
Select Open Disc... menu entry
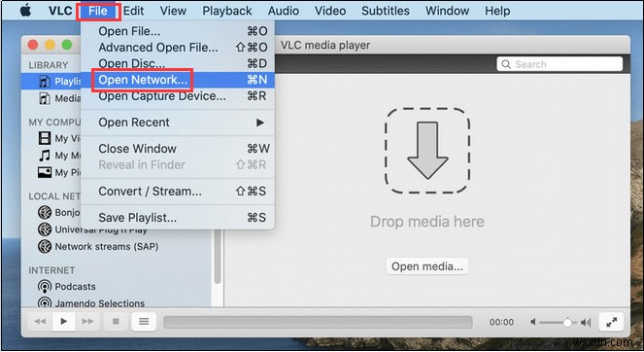click(x=178, y=63)
